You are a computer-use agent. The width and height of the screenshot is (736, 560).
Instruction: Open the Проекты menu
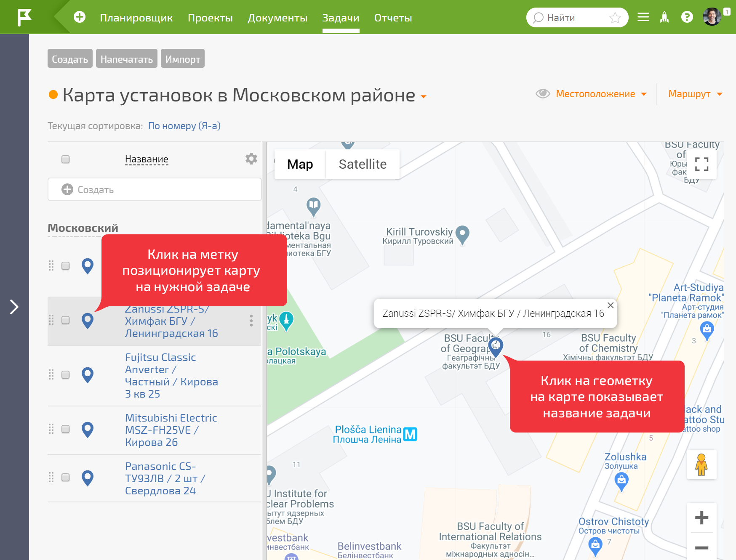[210, 18]
